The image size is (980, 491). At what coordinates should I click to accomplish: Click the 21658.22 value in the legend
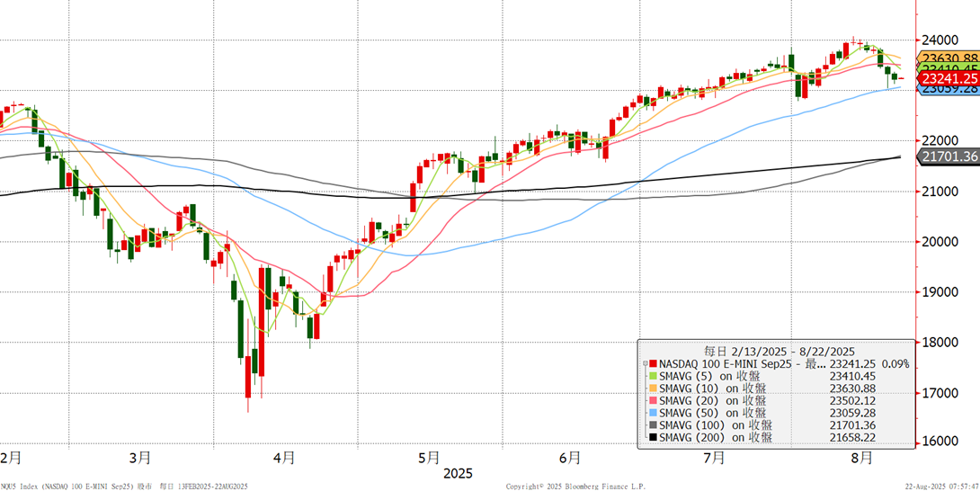click(851, 436)
